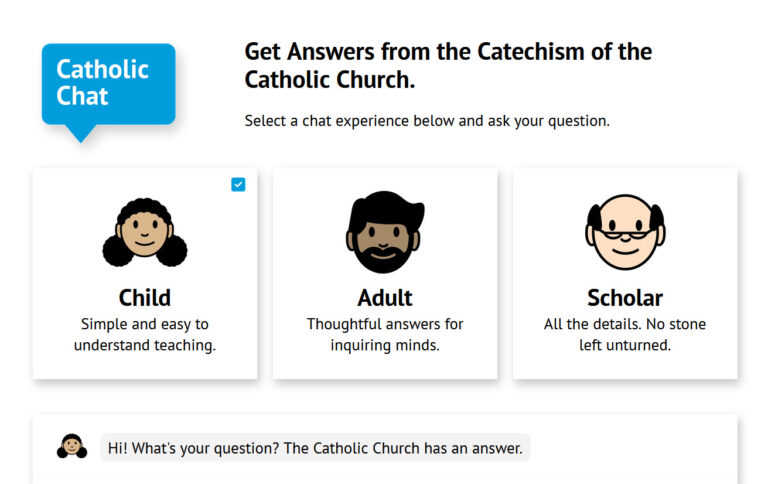Click "All the details. No stone left unturned" text
The image size is (768, 484).
[625, 335]
